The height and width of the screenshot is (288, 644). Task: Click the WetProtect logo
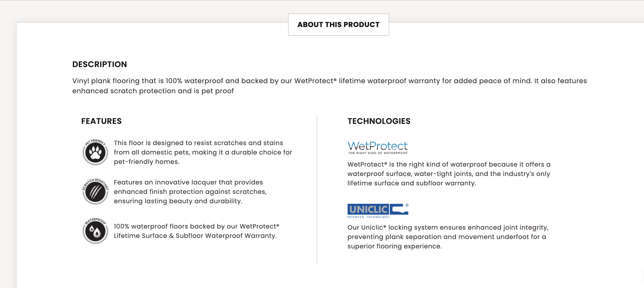pos(378,146)
